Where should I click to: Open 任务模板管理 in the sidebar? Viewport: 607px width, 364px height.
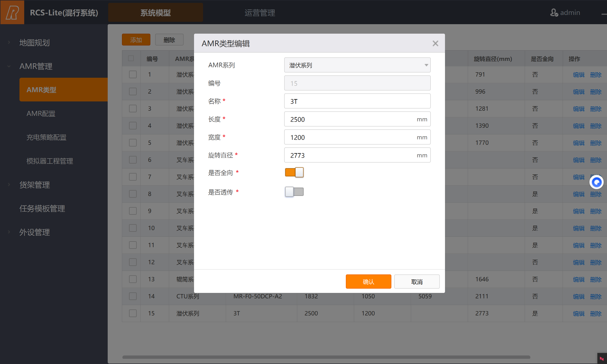42,208
